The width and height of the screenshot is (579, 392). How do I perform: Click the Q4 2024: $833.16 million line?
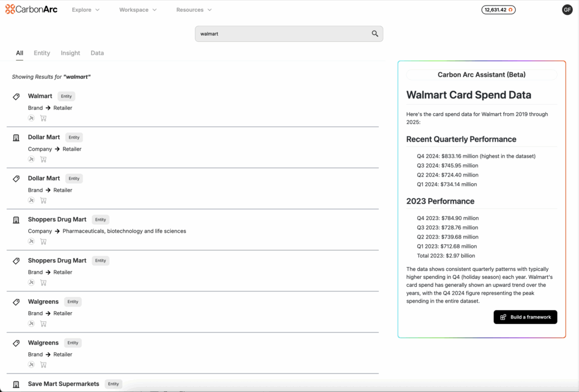[476, 156]
